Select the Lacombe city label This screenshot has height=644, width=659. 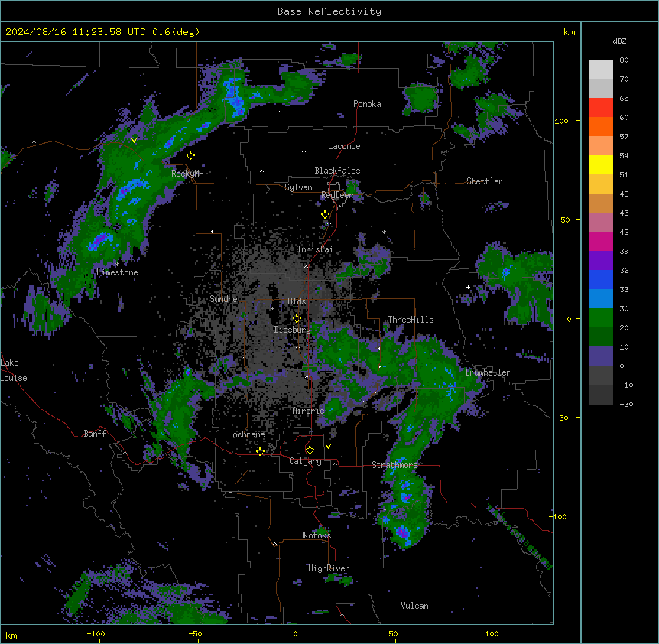coord(344,146)
